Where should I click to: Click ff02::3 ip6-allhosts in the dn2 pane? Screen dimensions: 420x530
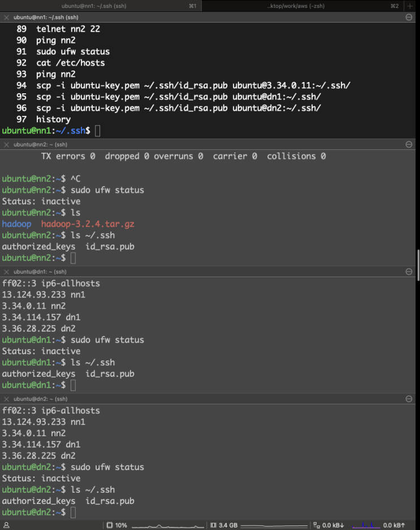(x=51, y=411)
